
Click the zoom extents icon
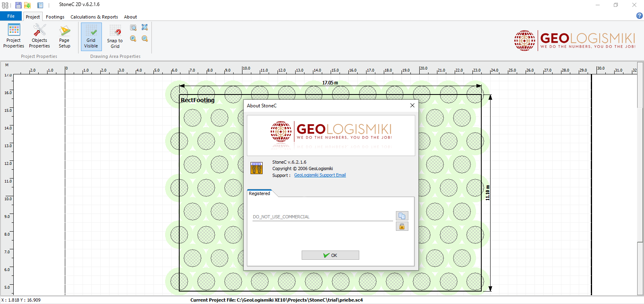click(x=145, y=27)
